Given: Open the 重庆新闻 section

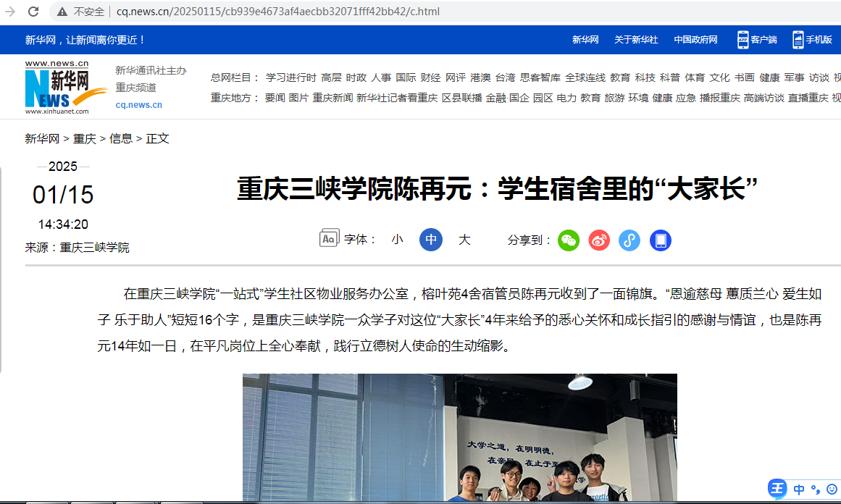Looking at the screenshot, I should coord(332,98).
